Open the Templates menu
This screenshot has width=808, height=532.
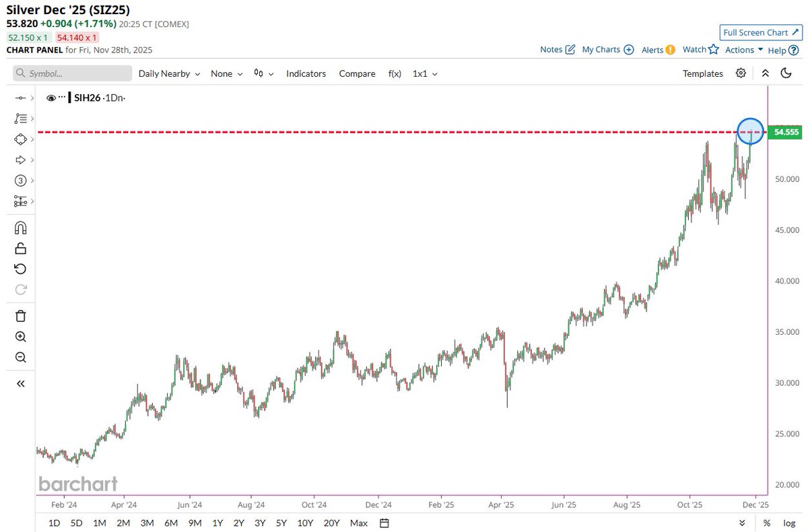(702, 73)
